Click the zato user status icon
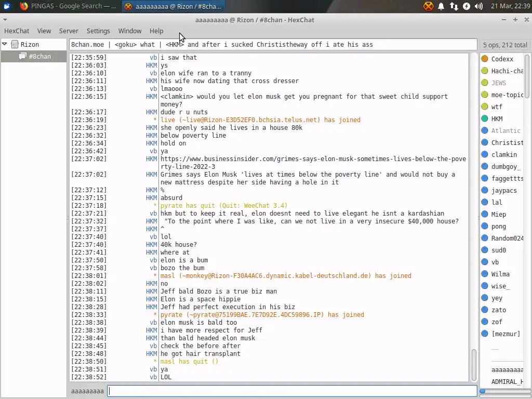 [485, 310]
